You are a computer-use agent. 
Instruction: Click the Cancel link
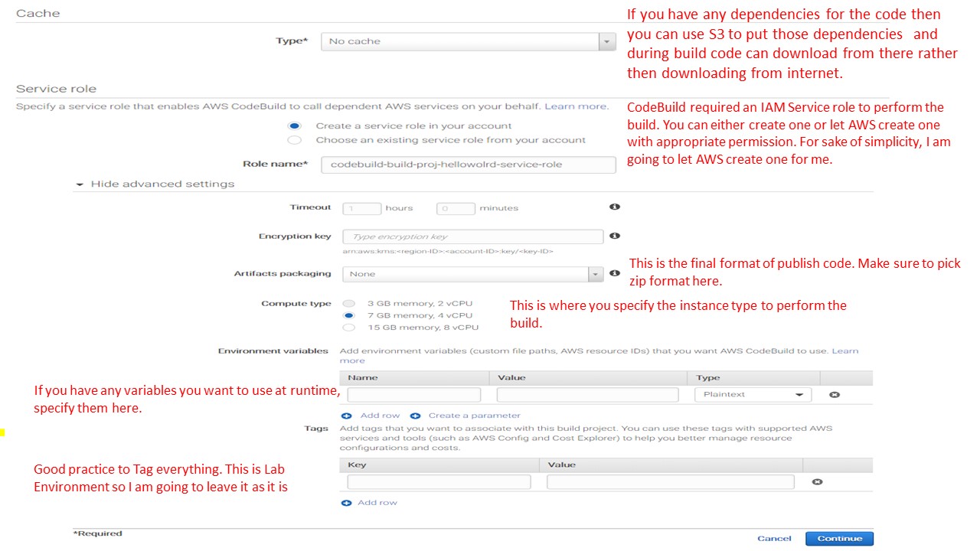[x=774, y=539]
